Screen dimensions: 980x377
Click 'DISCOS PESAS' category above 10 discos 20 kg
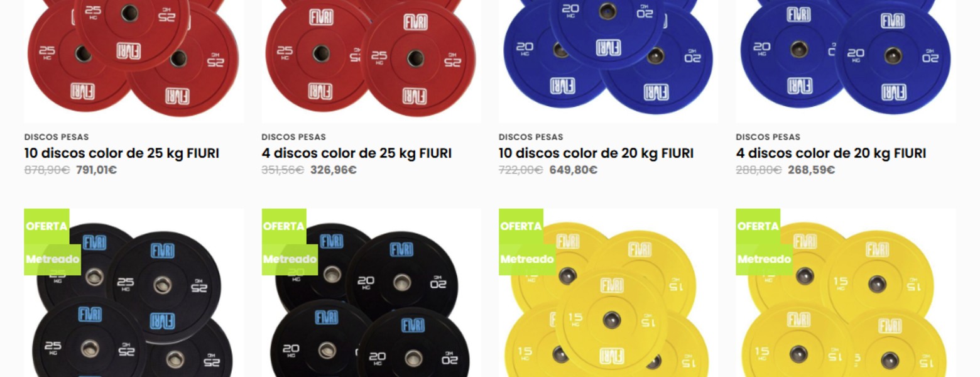coord(531,137)
